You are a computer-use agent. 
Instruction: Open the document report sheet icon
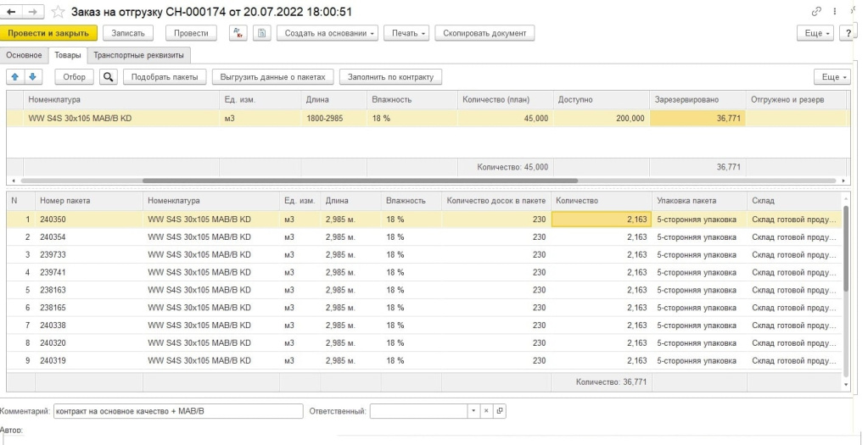[x=262, y=33]
